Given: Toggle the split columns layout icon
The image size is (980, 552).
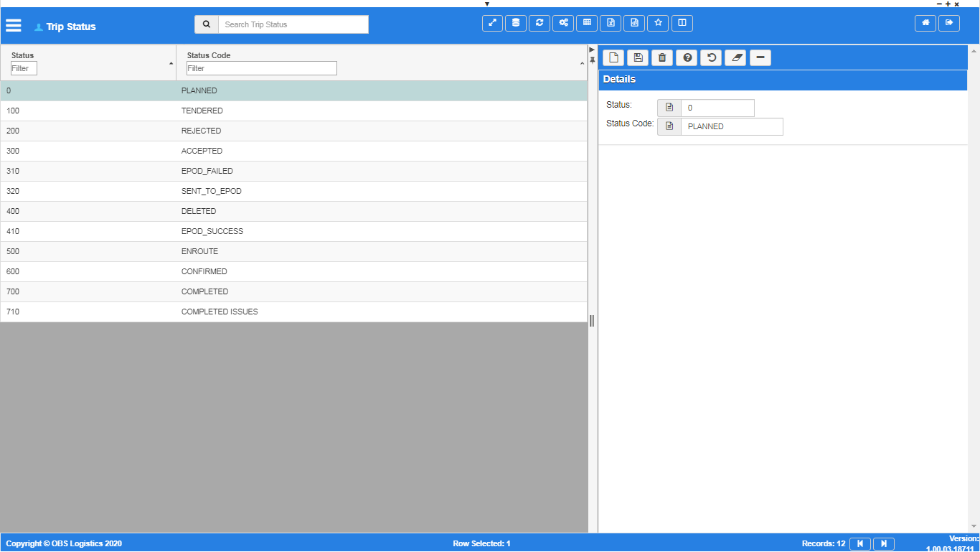Looking at the screenshot, I should point(682,23).
